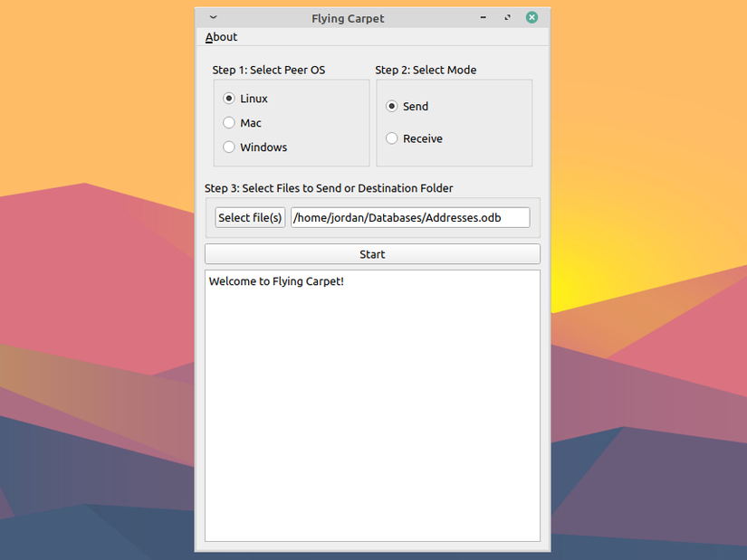Maximize the Flying Carpet window
This screenshot has height=560, width=747.
[507, 17]
